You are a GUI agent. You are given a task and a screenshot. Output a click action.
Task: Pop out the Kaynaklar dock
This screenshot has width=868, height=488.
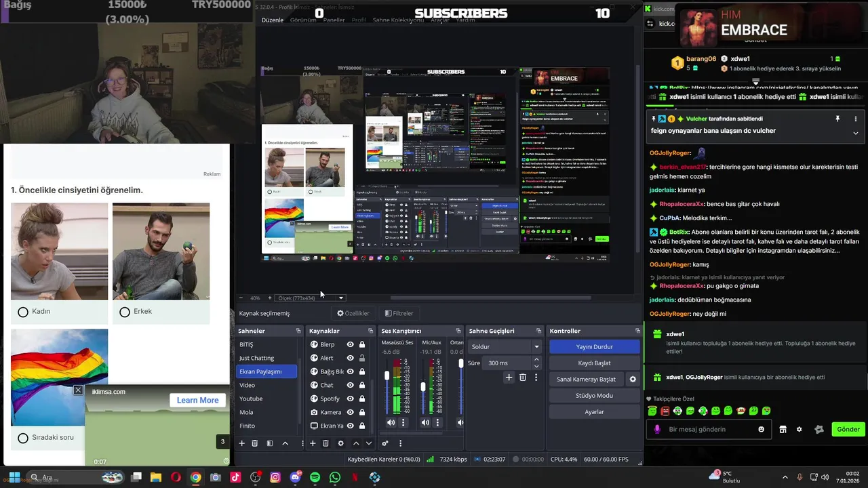tap(370, 331)
